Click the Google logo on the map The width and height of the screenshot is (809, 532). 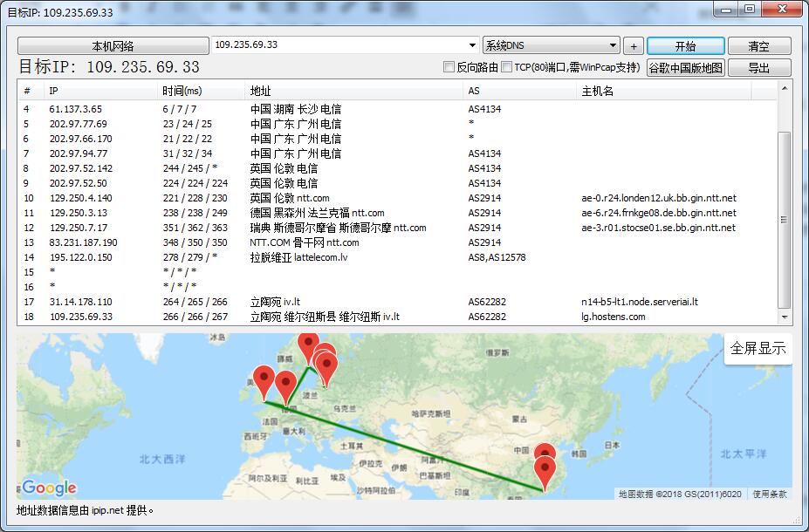tap(48, 488)
